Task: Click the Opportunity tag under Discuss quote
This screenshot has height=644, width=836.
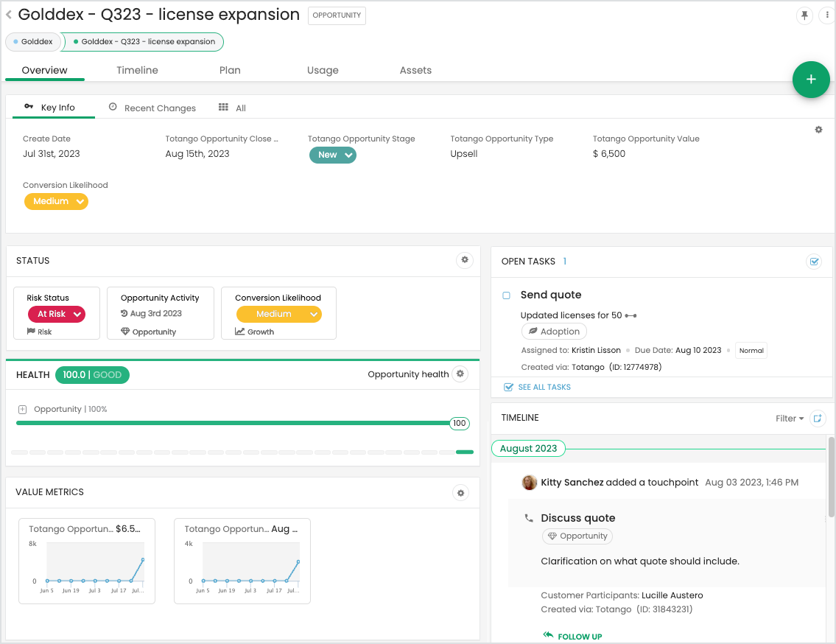Action: pos(577,536)
